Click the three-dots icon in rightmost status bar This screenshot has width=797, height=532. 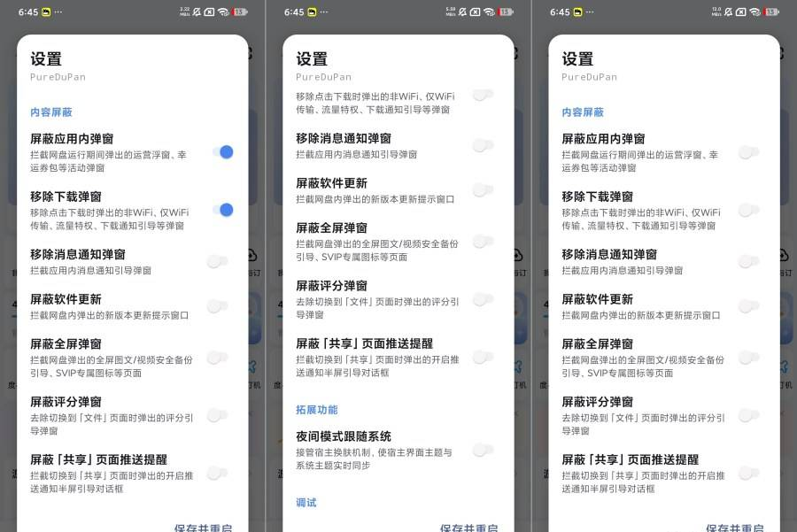(590, 12)
